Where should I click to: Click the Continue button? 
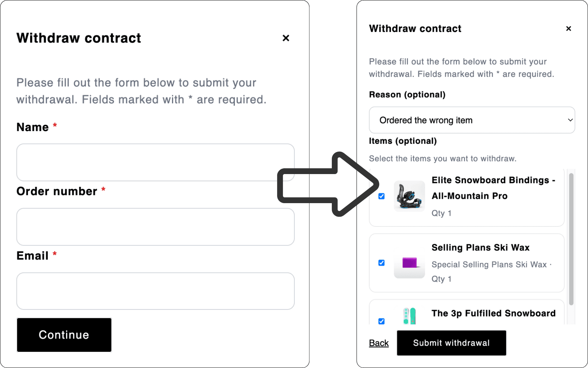tap(64, 335)
